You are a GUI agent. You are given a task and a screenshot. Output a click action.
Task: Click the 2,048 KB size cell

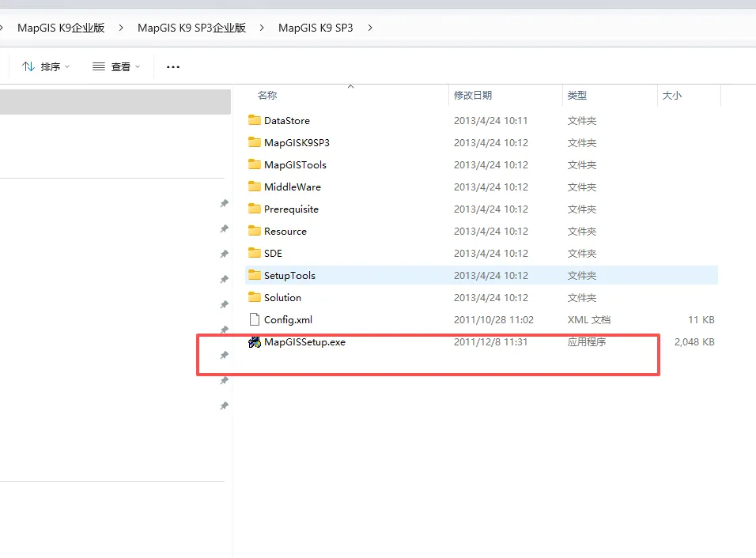coord(694,342)
